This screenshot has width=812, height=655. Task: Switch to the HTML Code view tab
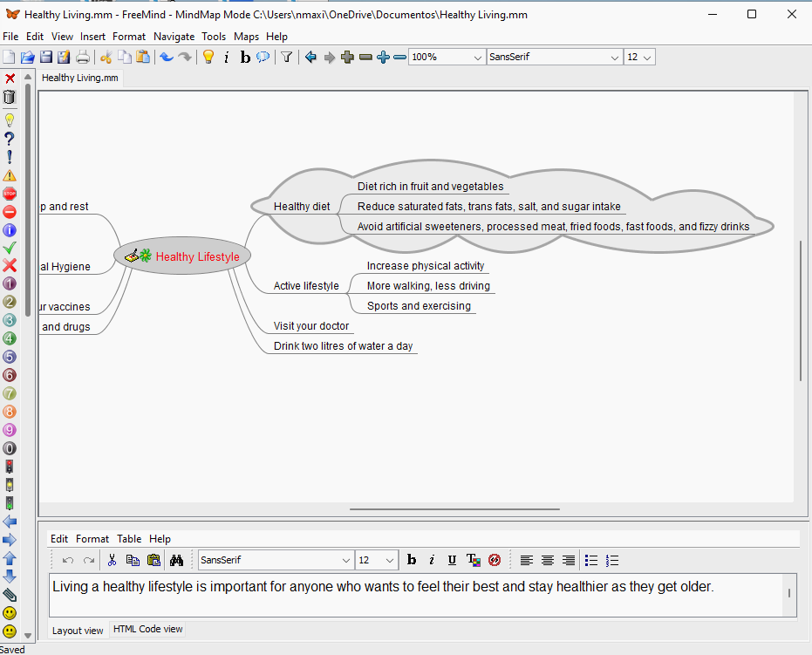[147, 629]
